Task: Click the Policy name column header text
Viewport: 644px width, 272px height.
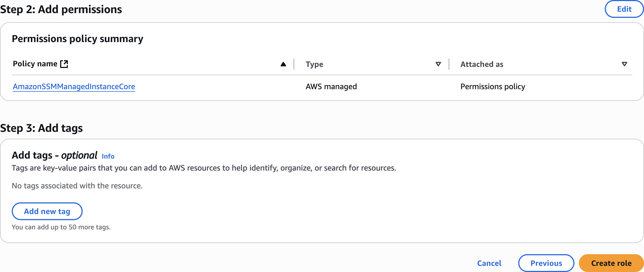Action: pos(35,64)
